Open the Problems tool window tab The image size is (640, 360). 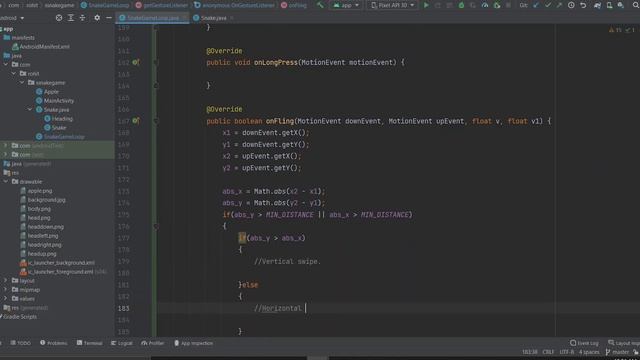pyautogui.click(x=53, y=343)
